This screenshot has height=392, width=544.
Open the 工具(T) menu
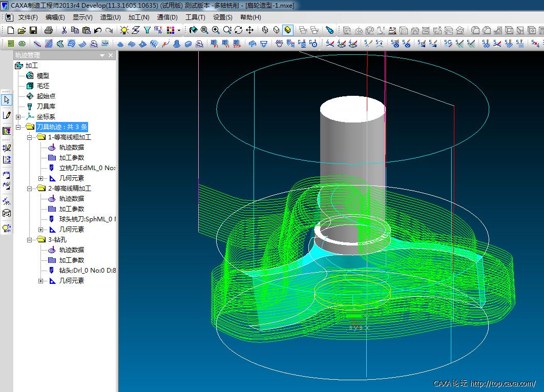pyautogui.click(x=195, y=17)
